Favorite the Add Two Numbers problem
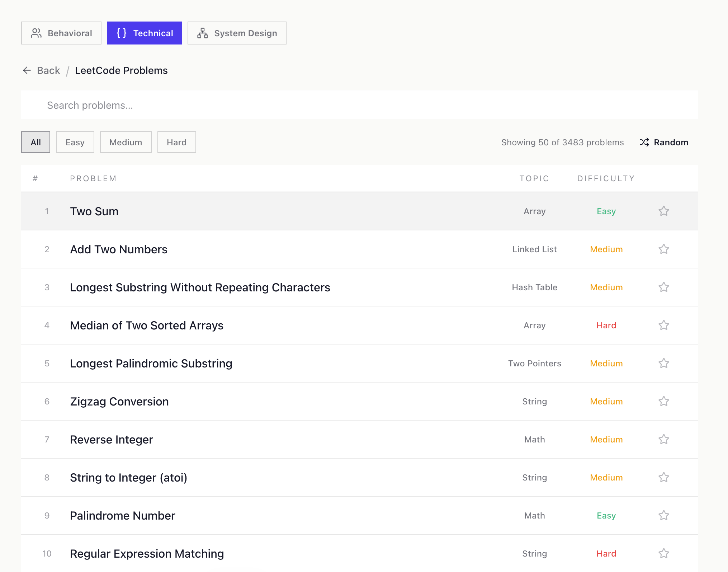Screen dimensions: 728x572 [663, 249]
